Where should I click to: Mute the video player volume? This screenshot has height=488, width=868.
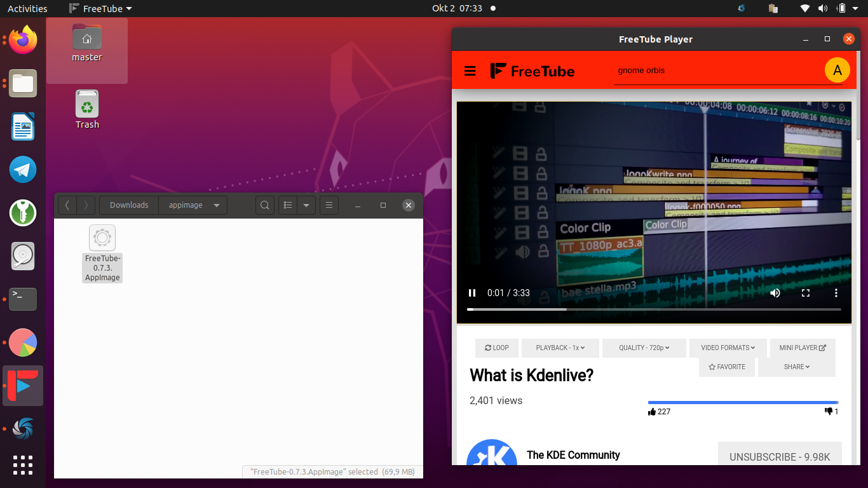tap(775, 293)
